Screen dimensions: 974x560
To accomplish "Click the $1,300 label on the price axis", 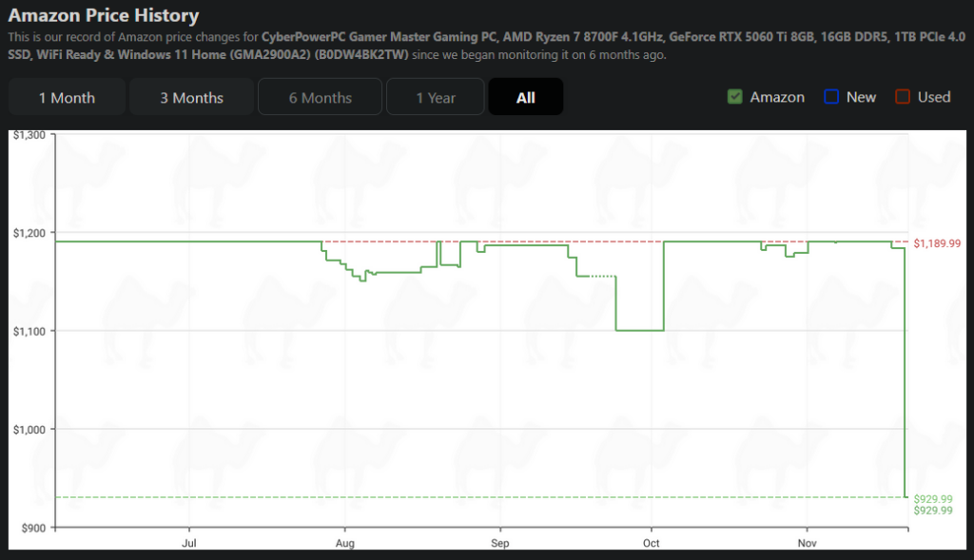I will point(29,135).
